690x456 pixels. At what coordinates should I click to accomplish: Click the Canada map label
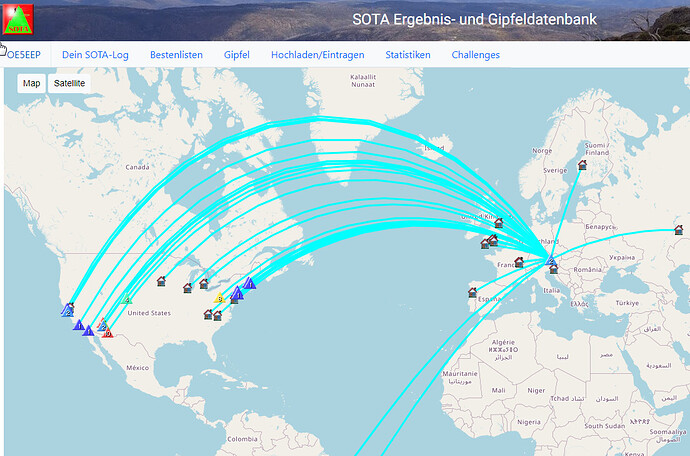tap(137, 167)
